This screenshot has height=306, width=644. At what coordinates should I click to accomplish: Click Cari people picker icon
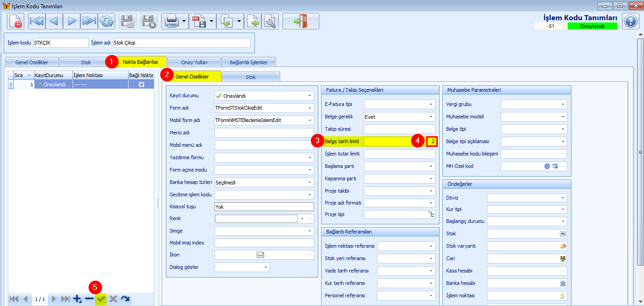(563, 258)
